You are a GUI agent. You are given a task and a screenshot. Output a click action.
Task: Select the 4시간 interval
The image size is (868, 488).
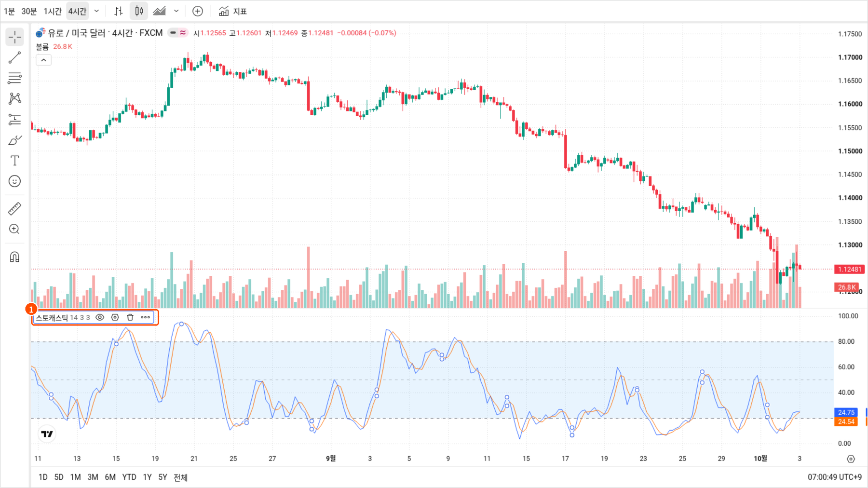pyautogui.click(x=77, y=11)
